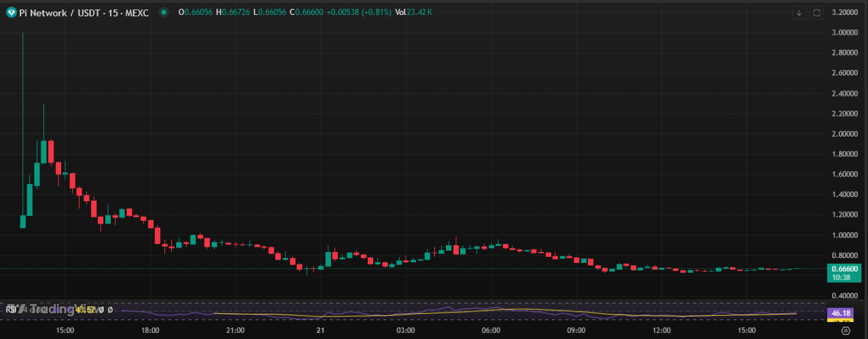This screenshot has width=868, height=339.
Task: Click the 3.00000 price scale label
Action: pyautogui.click(x=845, y=33)
